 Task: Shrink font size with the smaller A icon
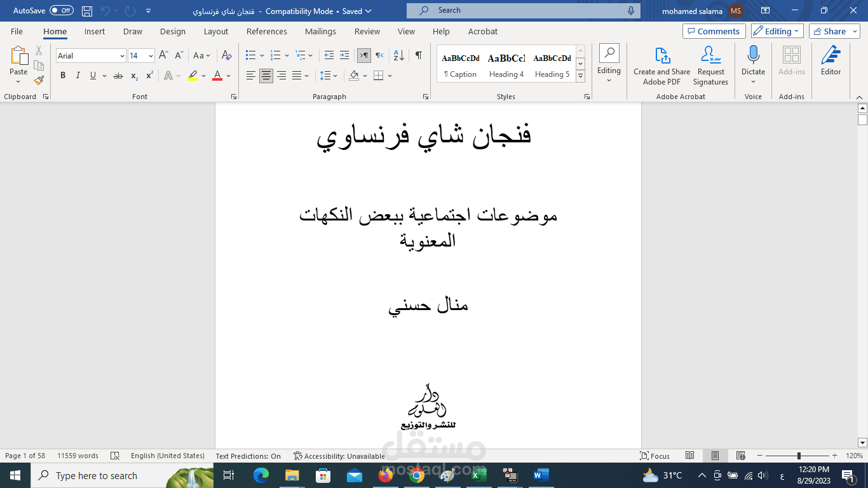[x=179, y=55]
